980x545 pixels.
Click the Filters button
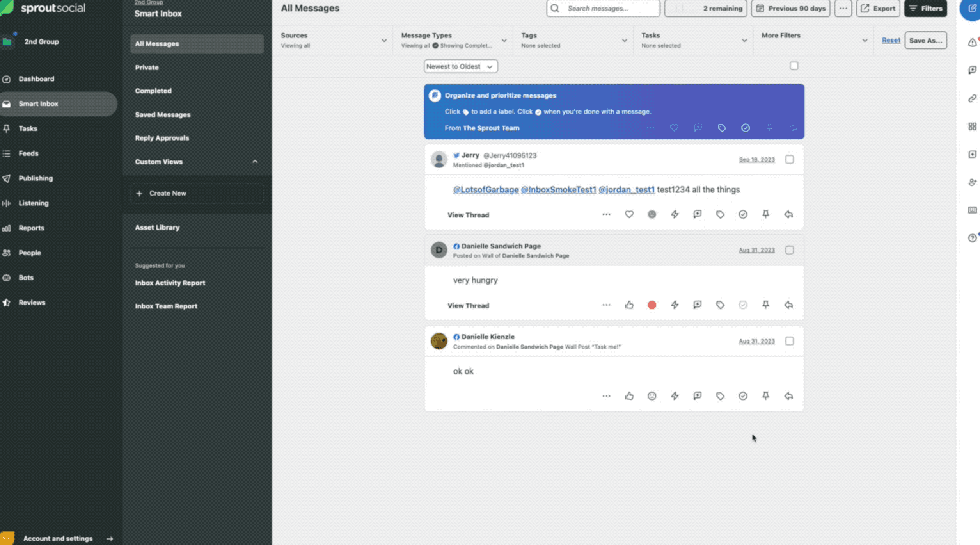925,8
